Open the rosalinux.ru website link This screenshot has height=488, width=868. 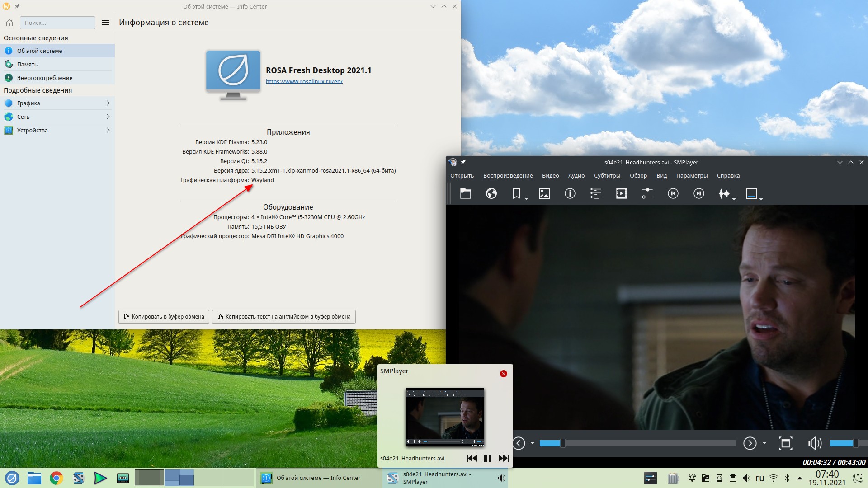304,81
